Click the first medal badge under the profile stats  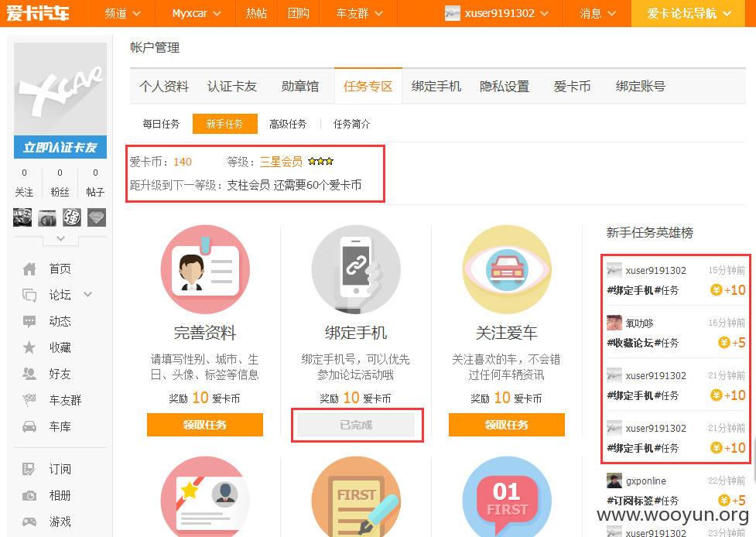click(x=22, y=217)
